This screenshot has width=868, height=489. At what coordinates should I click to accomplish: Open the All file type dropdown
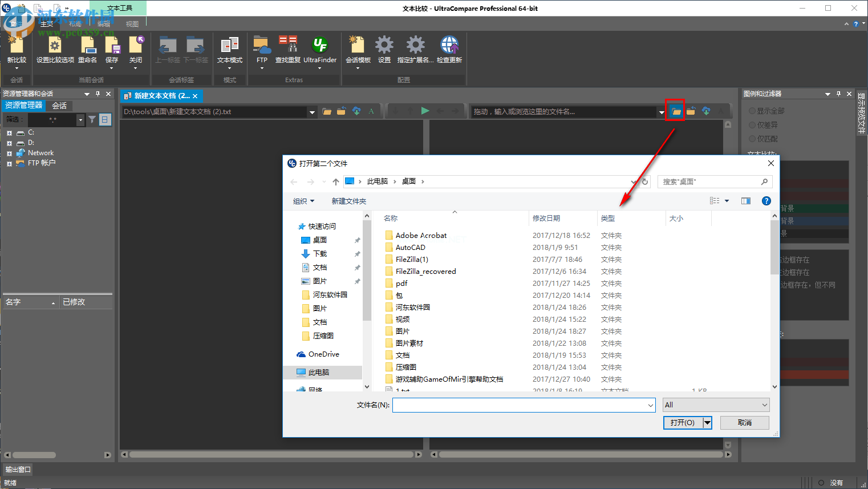tap(716, 405)
